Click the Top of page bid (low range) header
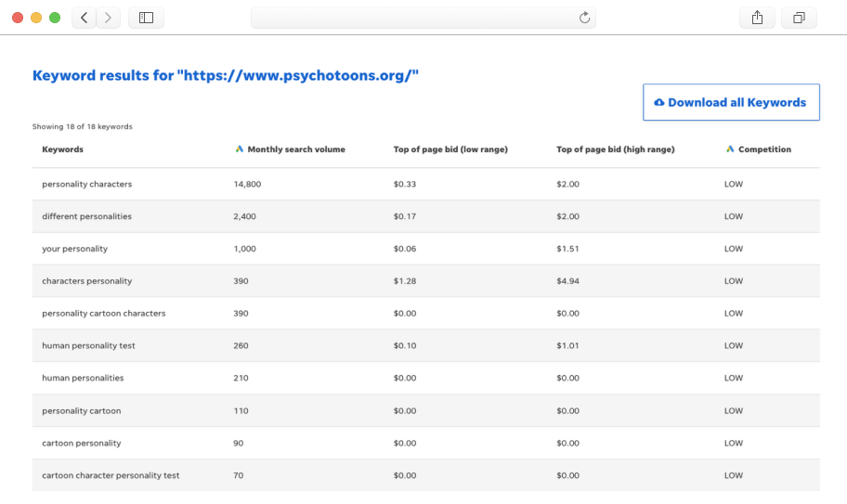847x504 pixels. [x=450, y=149]
